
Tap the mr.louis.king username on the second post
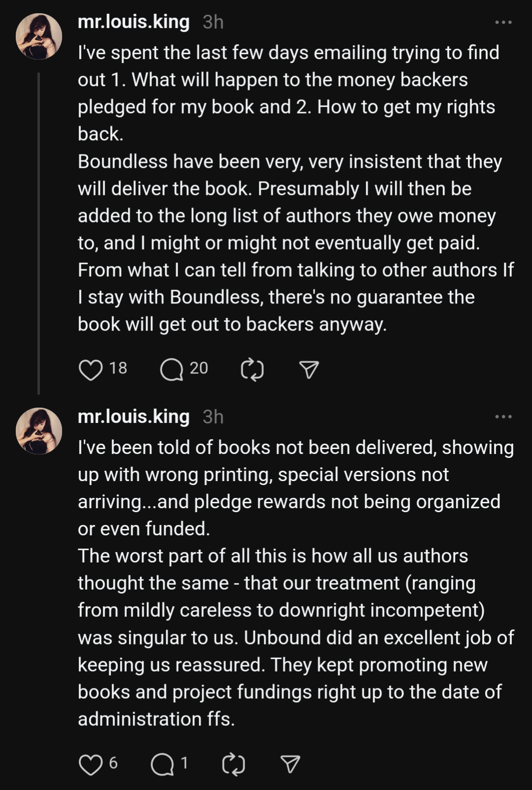tap(134, 417)
